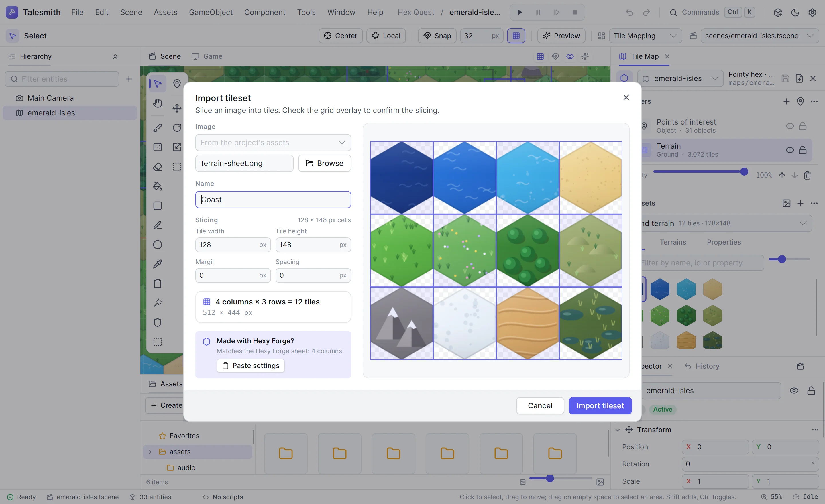Open the Component menu
The height and width of the screenshot is (504, 825).
coord(264,12)
